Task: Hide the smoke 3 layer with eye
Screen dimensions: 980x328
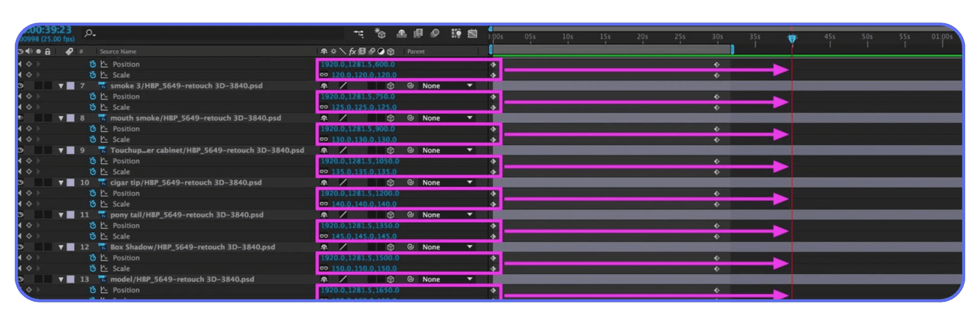Action: pos(21,86)
